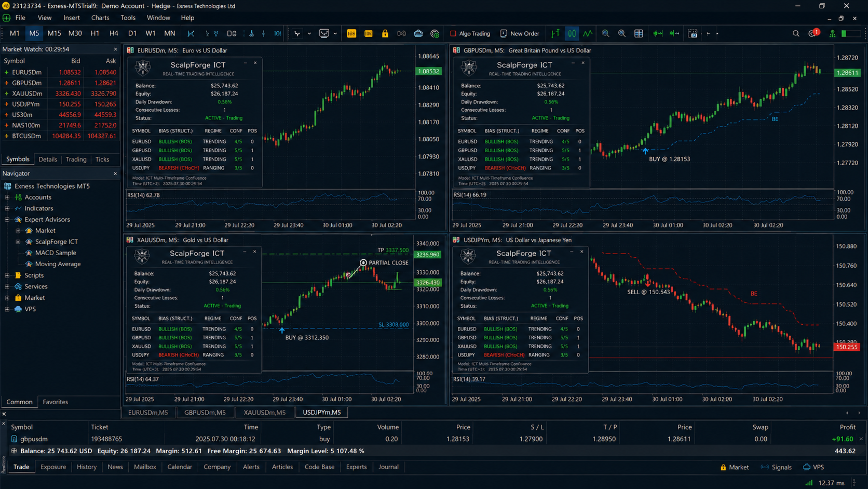Open the search magnifier icon
The image size is (868, 489).
coord(796,34)
